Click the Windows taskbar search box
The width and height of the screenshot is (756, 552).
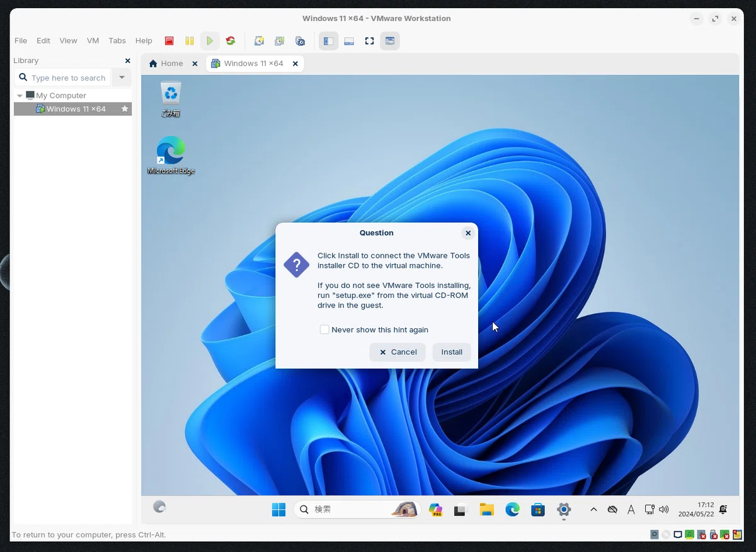click(357, 509)
